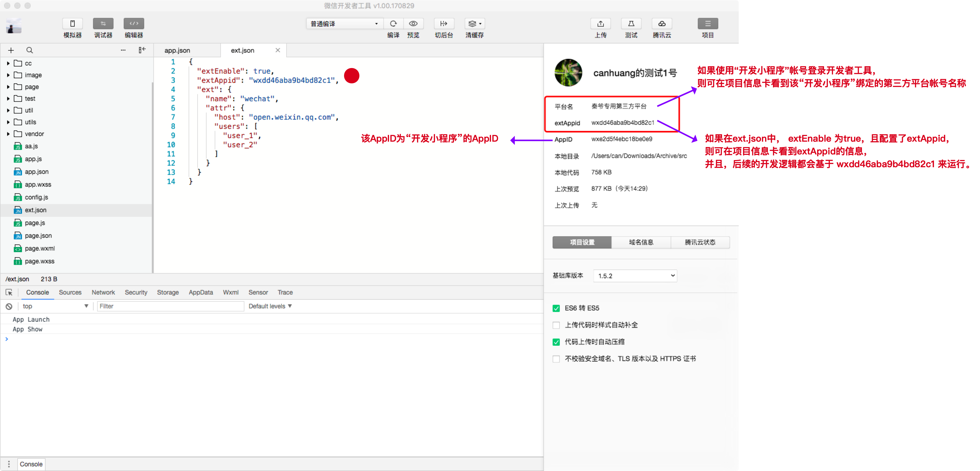Open the Default levels dropdown
This screenshot has width=980, height=471.
tap(270, 306)
